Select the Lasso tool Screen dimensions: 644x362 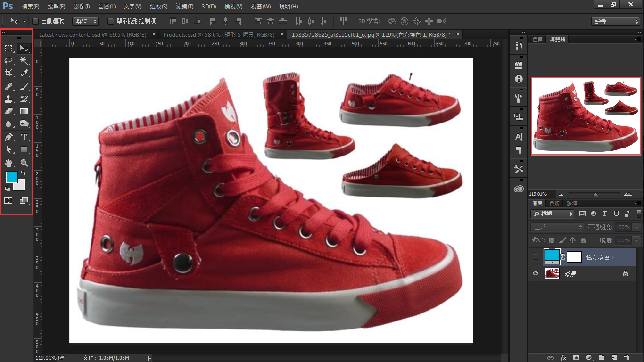click(8, 61)
